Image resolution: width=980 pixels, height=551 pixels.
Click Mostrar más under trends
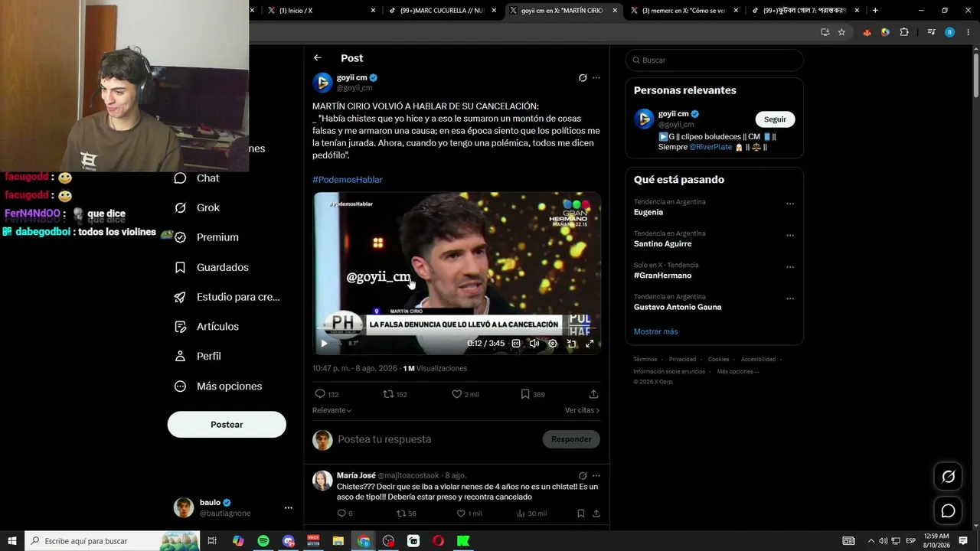(x=655, y=331)
